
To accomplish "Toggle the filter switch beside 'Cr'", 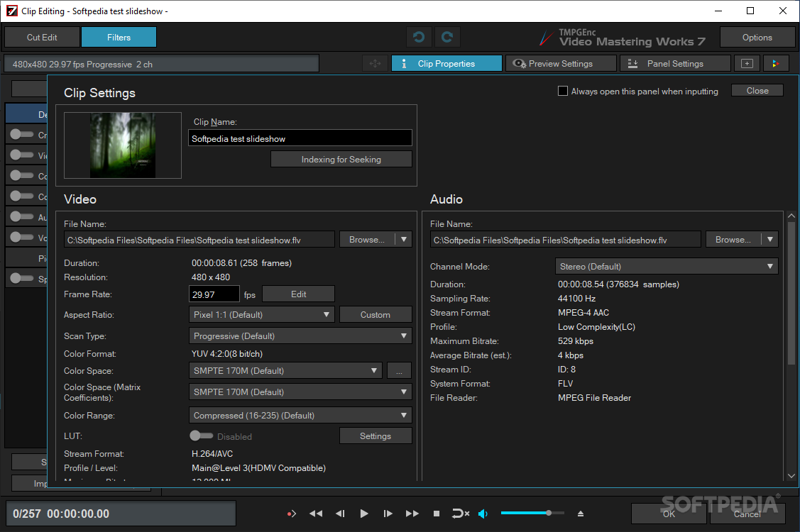I will 22,135.
